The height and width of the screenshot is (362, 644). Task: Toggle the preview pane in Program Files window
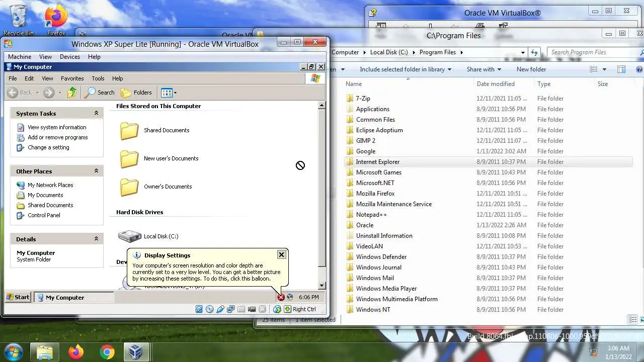pyautogui.click(x=621, y=69)
